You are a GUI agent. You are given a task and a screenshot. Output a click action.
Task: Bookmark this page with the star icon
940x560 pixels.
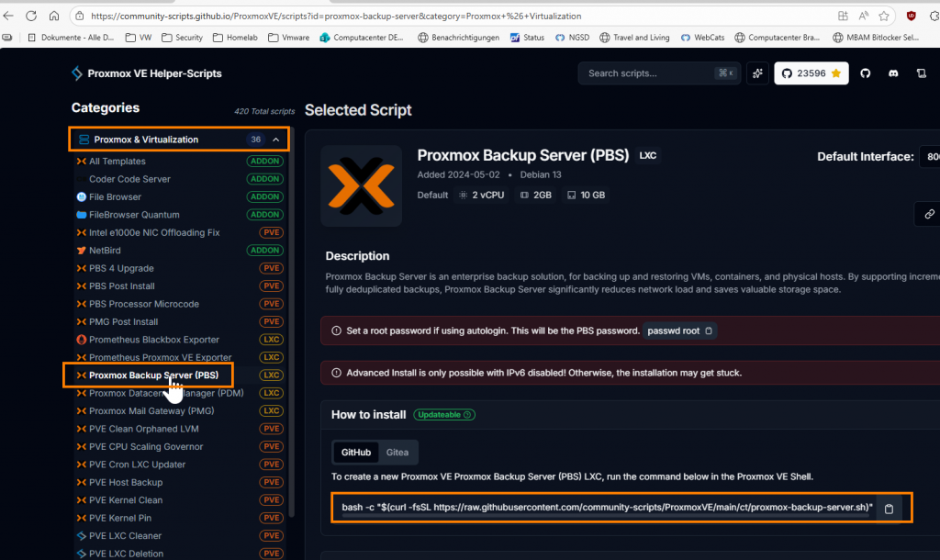tap(884, 16)
